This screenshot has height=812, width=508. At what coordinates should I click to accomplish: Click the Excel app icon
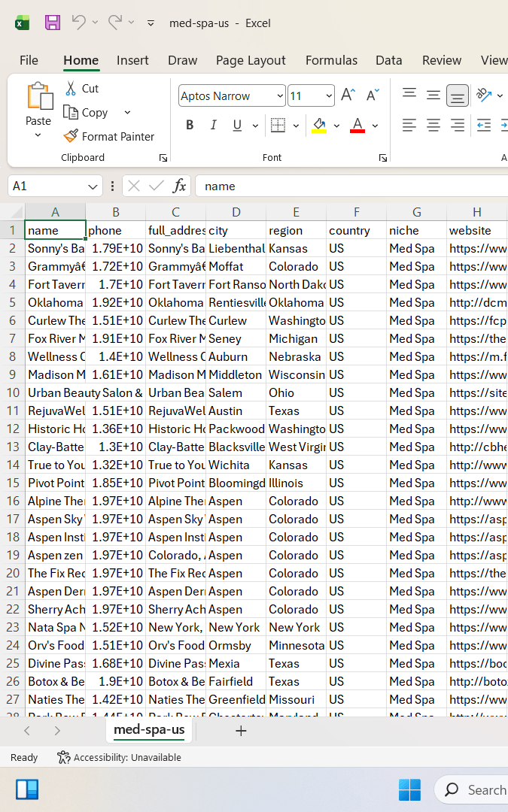pyautogui.click(x=23, y=23)
